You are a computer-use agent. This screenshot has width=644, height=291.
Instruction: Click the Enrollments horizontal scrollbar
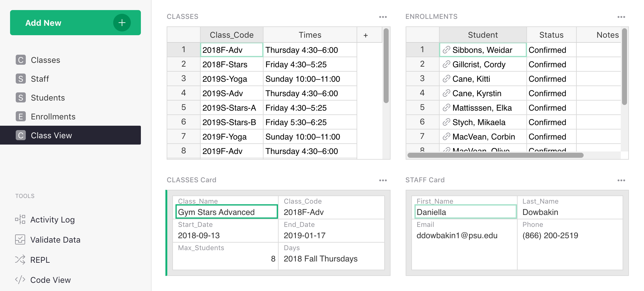click(495, 155)
